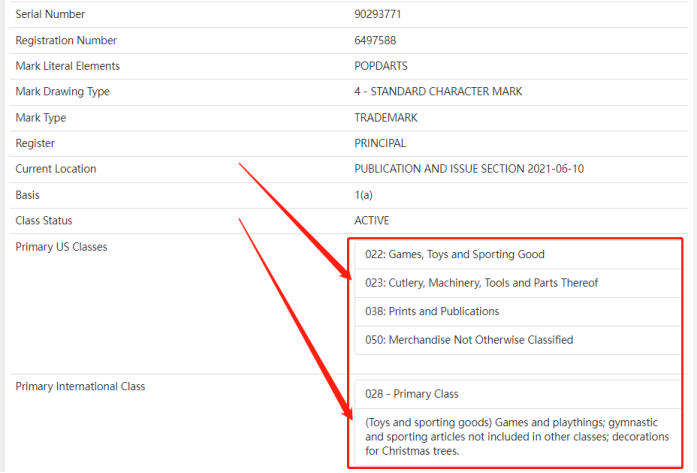Select the ACTIVE status value

(372, 220)
